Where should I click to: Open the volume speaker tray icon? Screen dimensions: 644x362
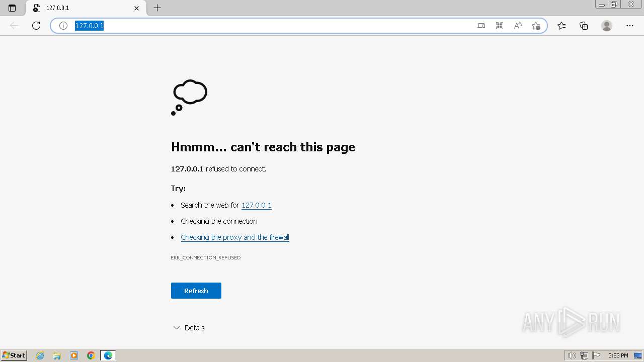(572, 355)
